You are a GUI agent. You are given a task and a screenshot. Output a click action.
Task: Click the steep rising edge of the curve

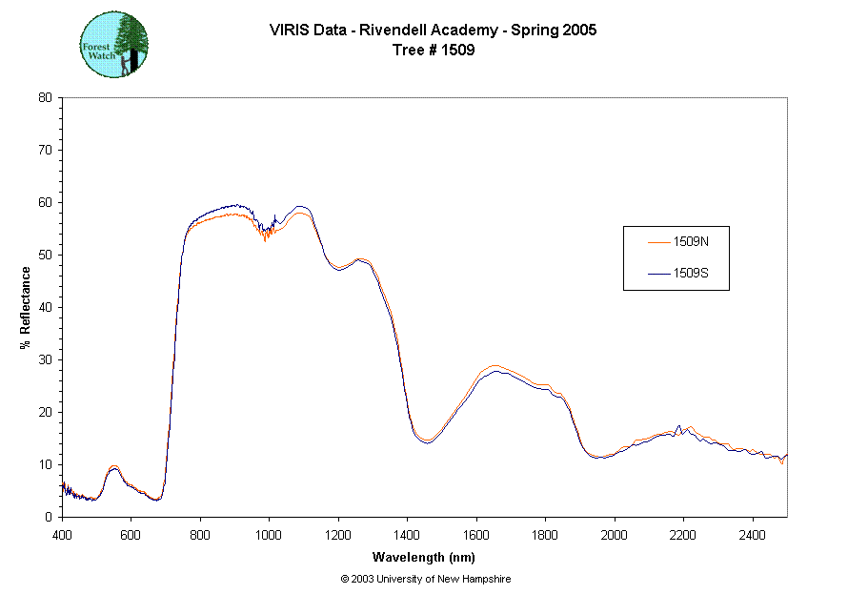173,362
